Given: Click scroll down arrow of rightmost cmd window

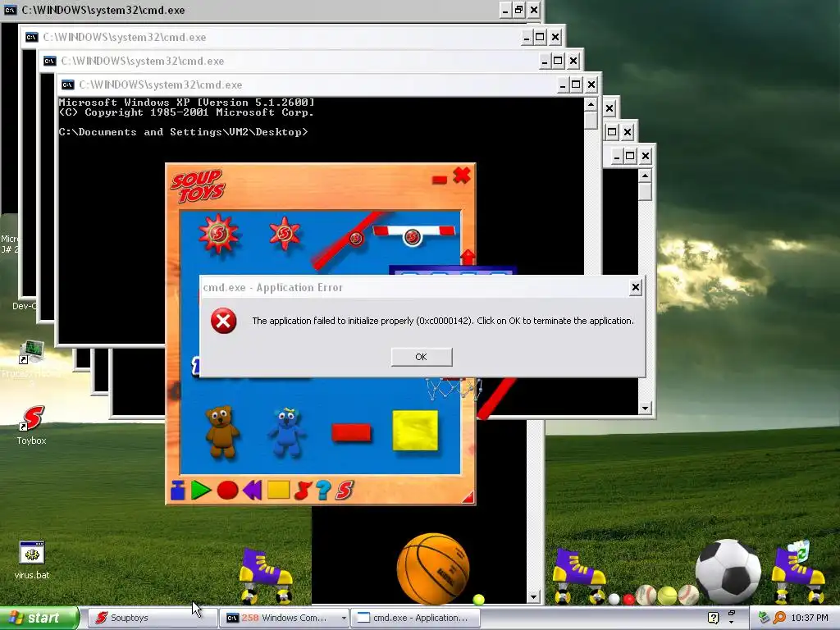Looking at the screenshot, I should 645,409.
